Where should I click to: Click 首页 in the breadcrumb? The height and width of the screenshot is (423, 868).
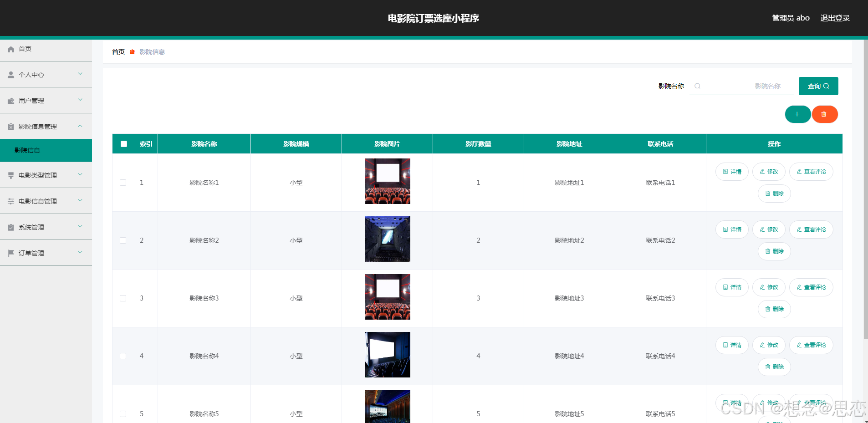tap(118, 52)
